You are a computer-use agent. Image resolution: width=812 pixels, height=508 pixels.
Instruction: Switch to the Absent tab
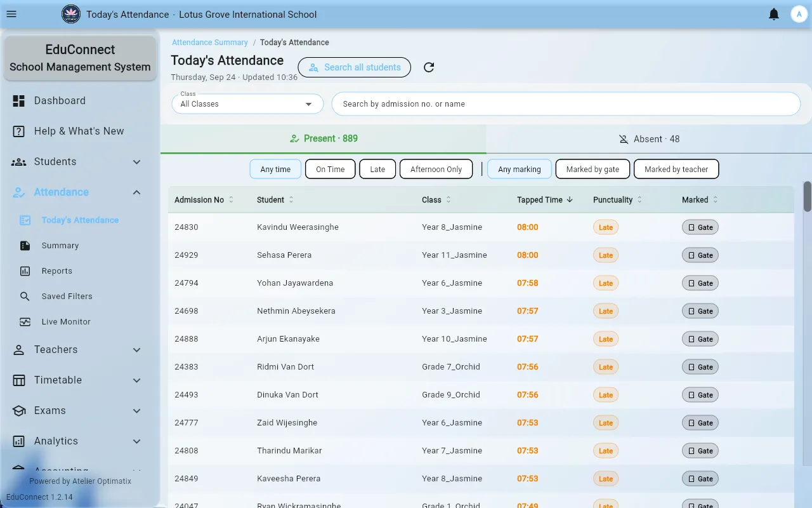pyautogui.click(x=649, y=139)
